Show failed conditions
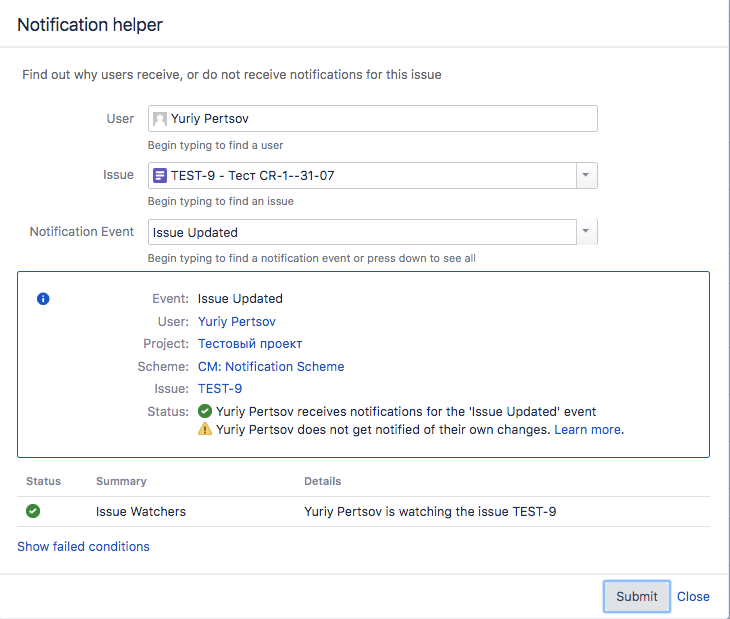Viewport: 730px width, 619px height. click(83, 546)
